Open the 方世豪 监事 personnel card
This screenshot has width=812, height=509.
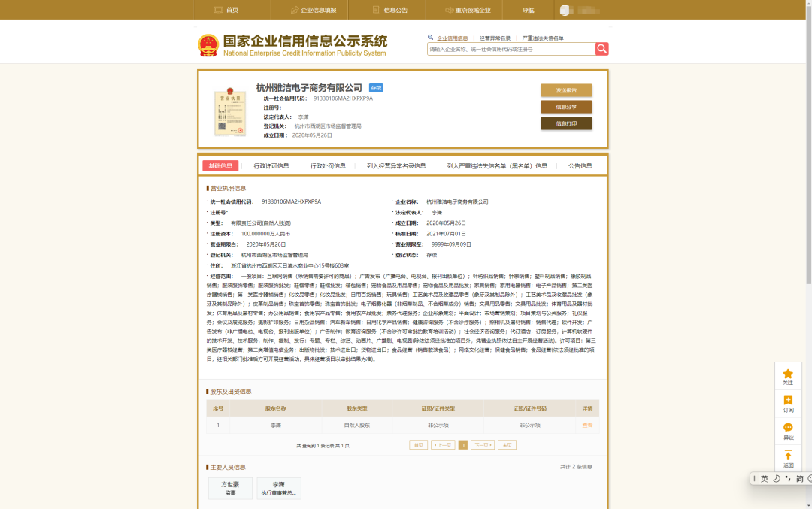[x=231, y=488]
